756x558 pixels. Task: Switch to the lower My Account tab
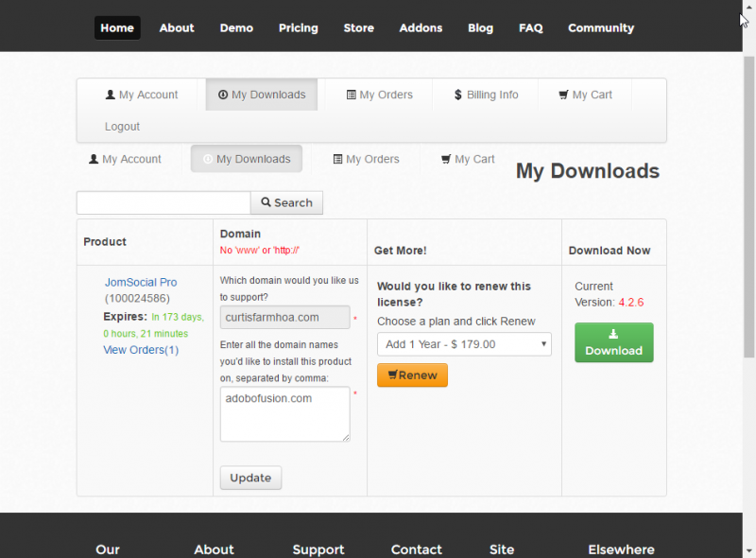click(x=125, y=159)
